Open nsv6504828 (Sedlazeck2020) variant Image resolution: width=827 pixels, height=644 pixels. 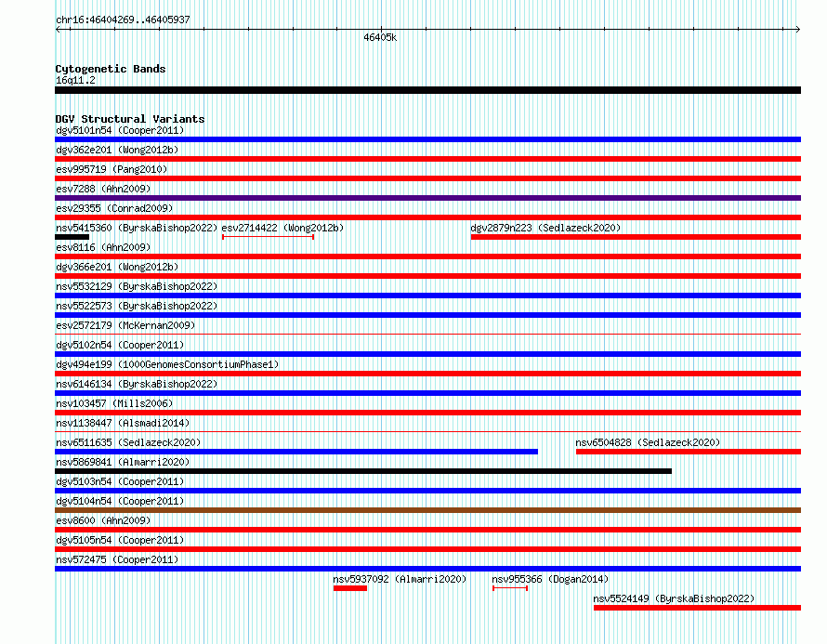tap(648, 442)
